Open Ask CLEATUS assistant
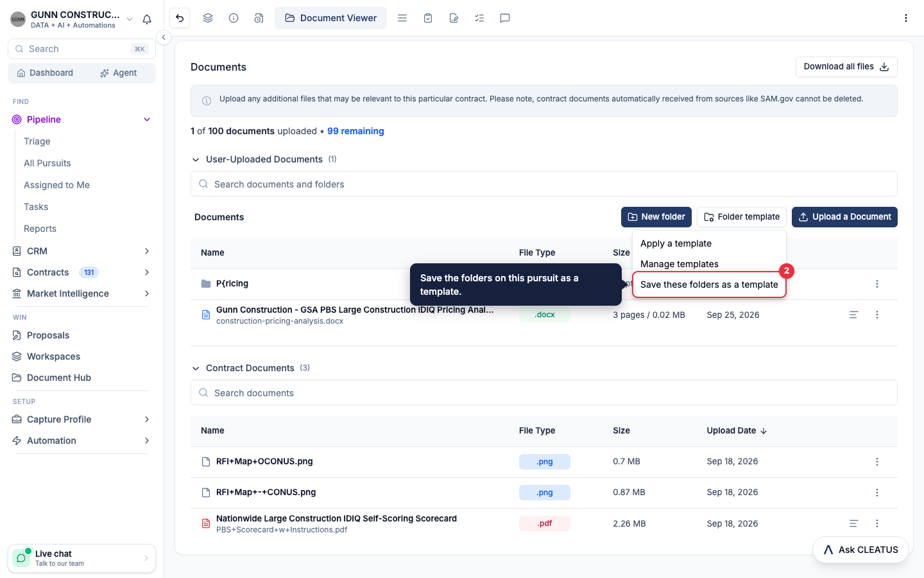 [860, 550]
